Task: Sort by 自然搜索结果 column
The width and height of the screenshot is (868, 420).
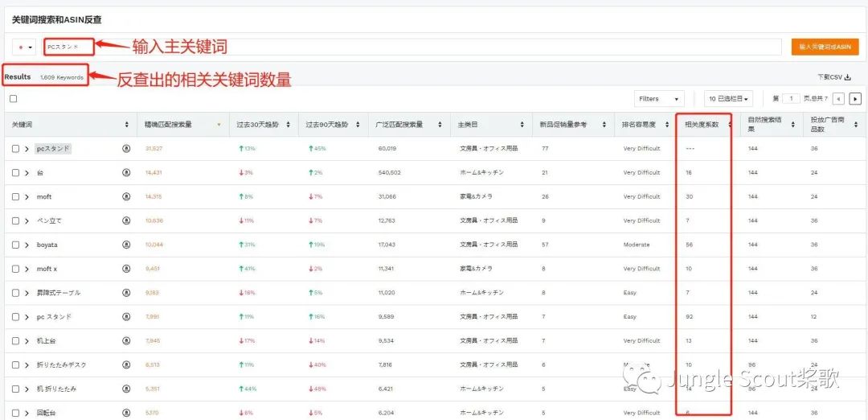Action: 792,126
